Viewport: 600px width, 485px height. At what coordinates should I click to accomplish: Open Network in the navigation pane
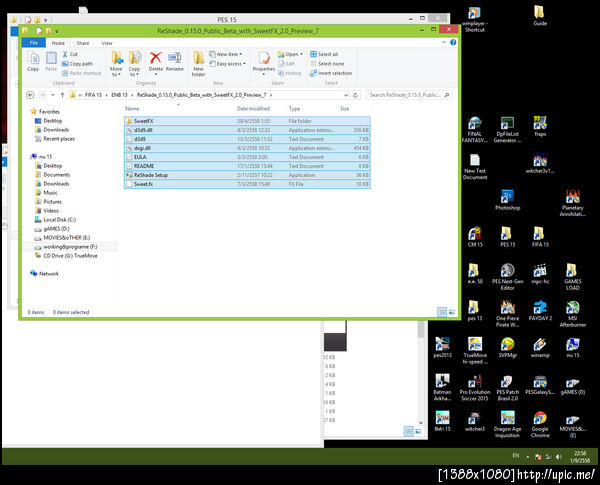[x=45, y=274]
